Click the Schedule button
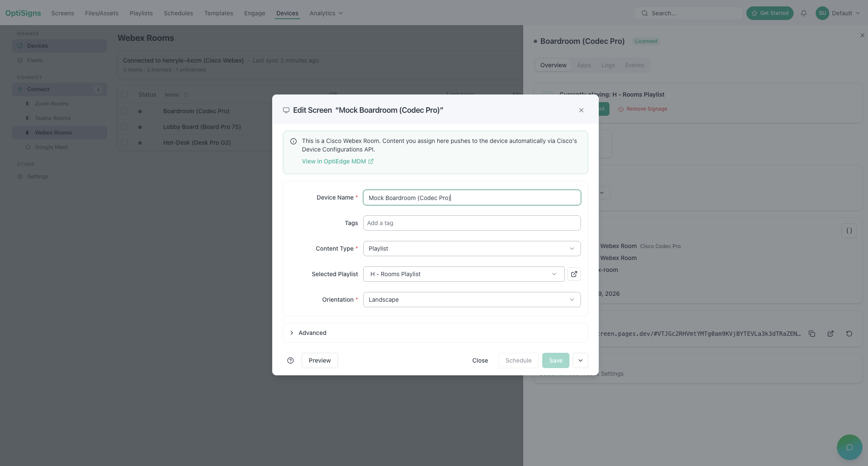868x466 pixels. point(518,360)
